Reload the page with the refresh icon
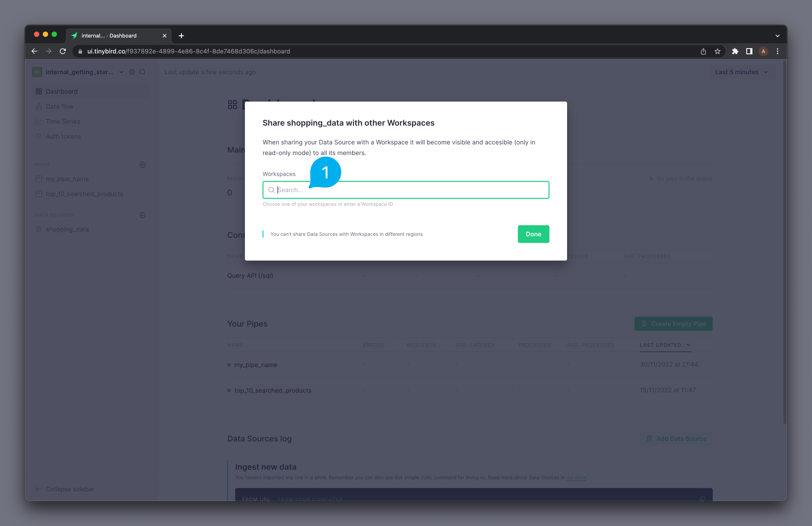The image size is (812, 526). pyautogui.click(x=63, y=51)
